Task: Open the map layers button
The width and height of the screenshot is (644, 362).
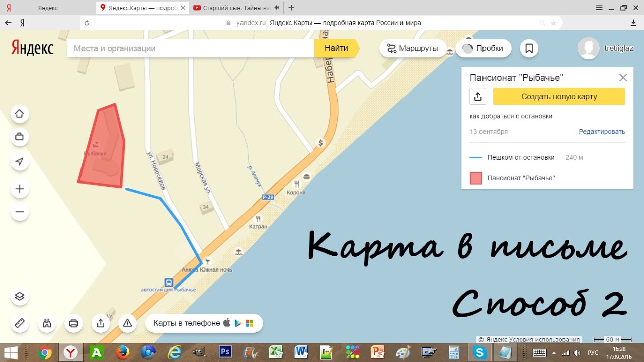Action: 20,296
